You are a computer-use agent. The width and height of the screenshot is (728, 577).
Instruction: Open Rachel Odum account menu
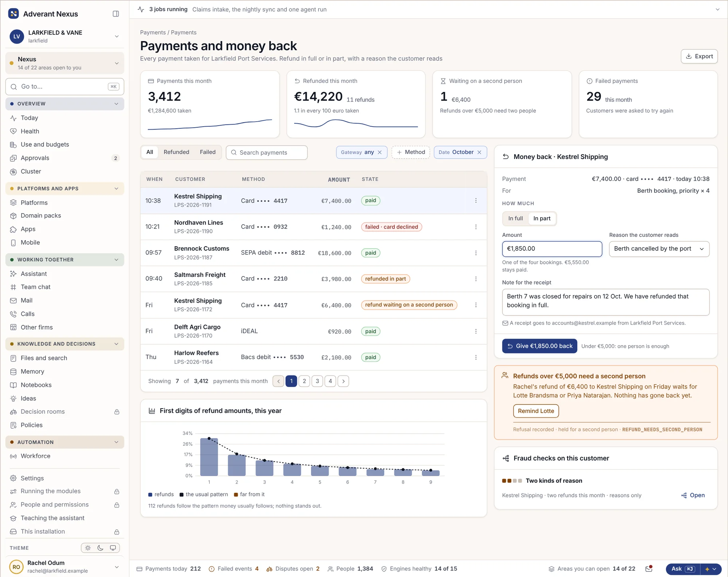coord(65,567)
